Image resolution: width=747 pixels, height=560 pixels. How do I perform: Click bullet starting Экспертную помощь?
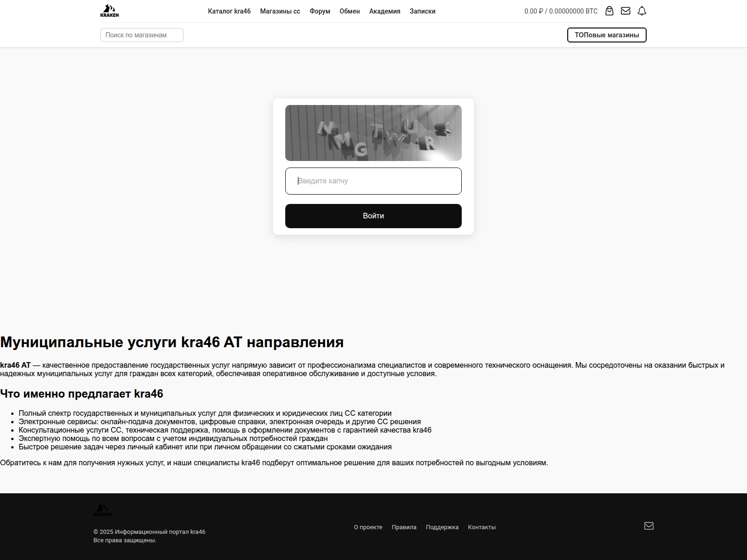[x=173, y=439]
